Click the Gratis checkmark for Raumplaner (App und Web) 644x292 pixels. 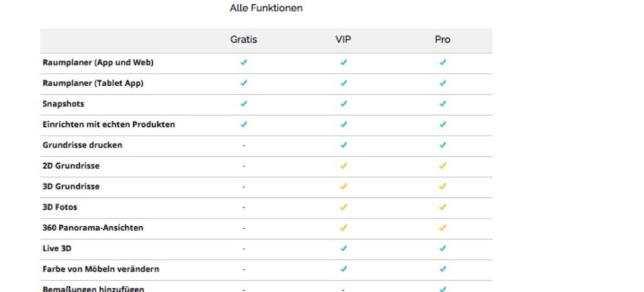tap(243, 62)
